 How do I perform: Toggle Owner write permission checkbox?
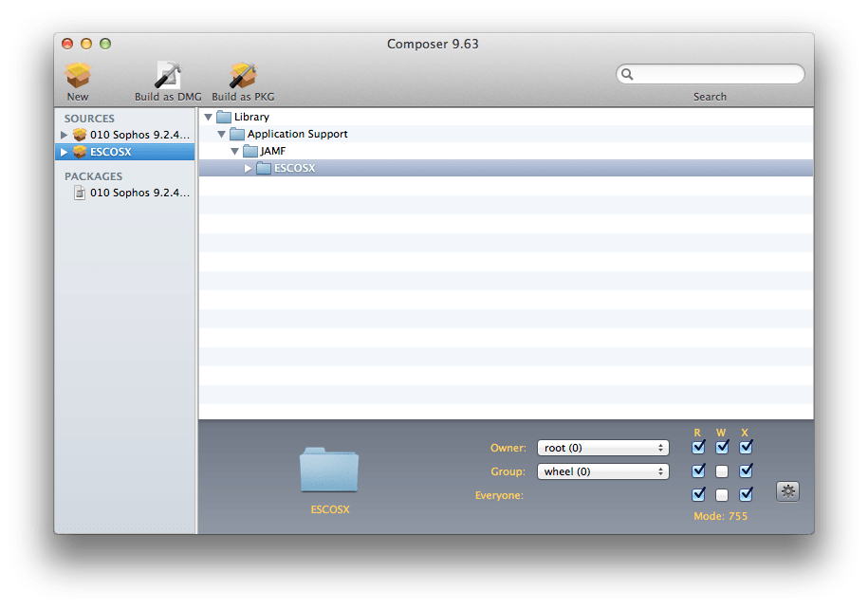click(722, 447)
